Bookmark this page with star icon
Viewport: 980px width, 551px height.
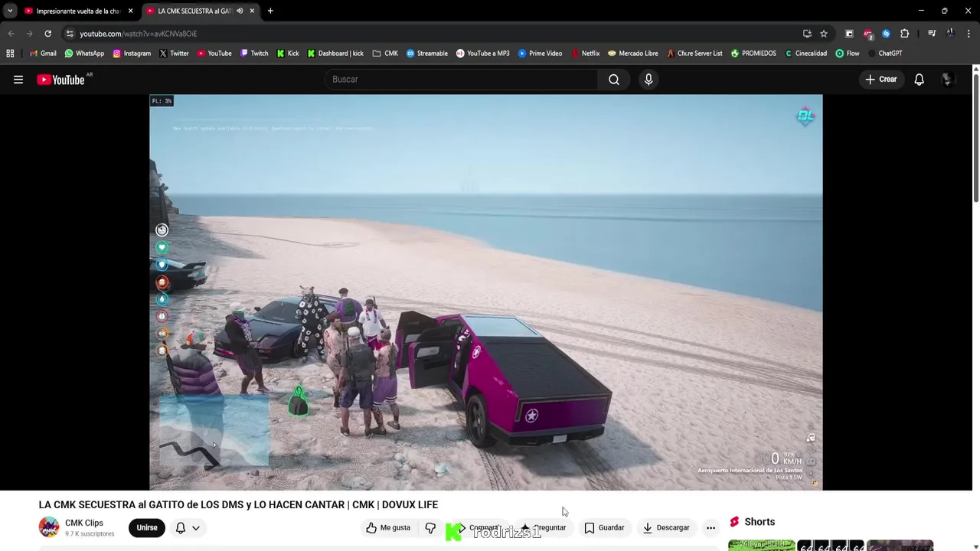click(x=824, y=34)
